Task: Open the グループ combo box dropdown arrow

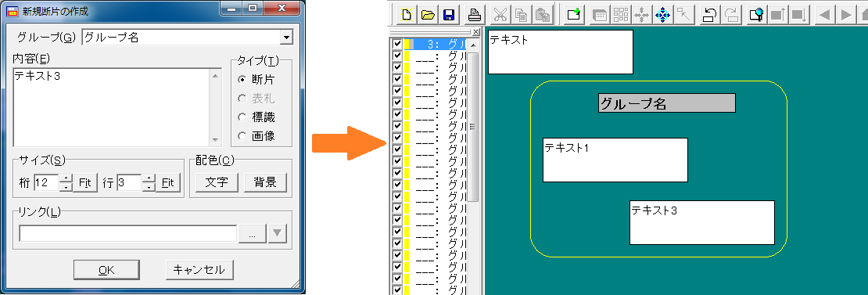Action: [x=286, y=38]
